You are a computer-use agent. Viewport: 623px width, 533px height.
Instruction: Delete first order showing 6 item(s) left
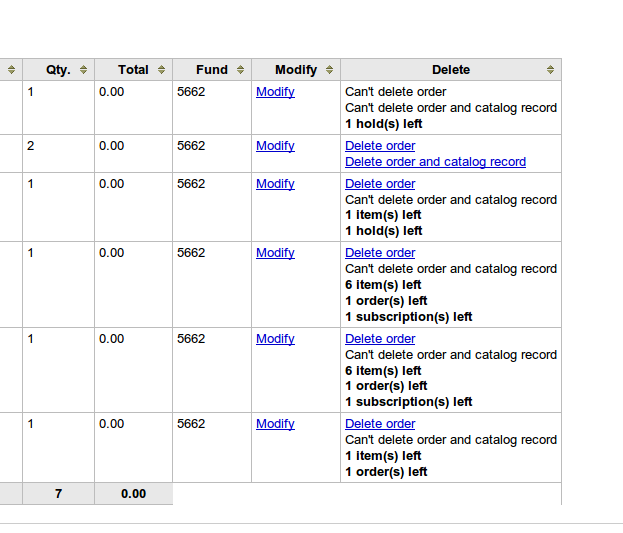tap(380, 253)
